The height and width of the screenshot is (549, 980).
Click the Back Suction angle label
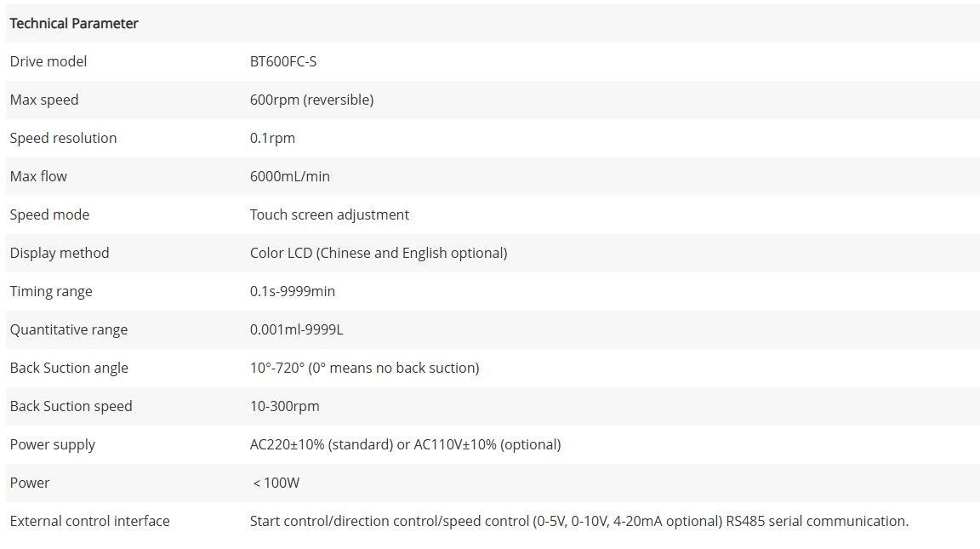(69, 368)
